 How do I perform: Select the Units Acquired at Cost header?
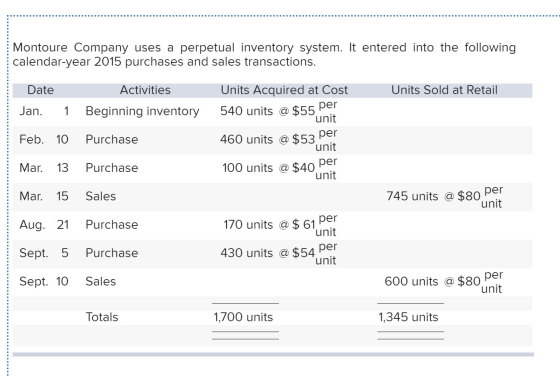(284, 90)
